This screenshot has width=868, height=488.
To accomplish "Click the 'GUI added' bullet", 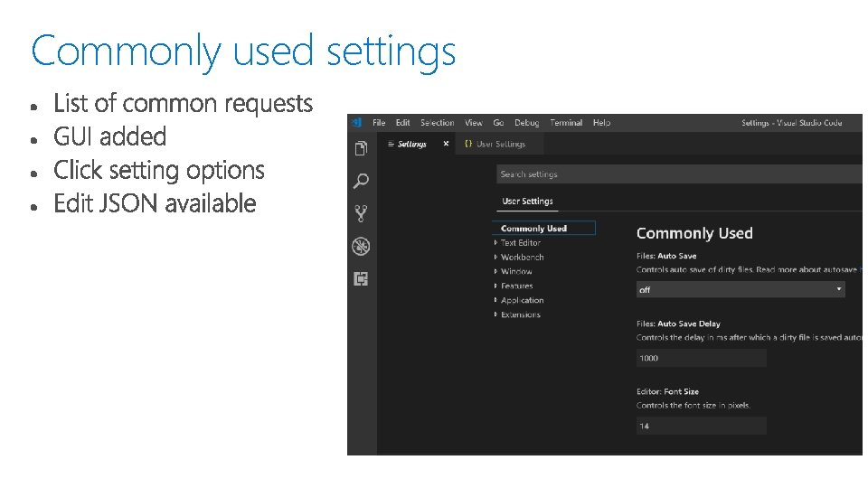I will coord(109,136).
